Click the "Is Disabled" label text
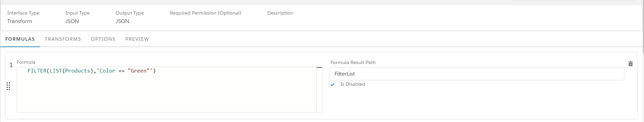Screen dimensions: 644x122 353,84
